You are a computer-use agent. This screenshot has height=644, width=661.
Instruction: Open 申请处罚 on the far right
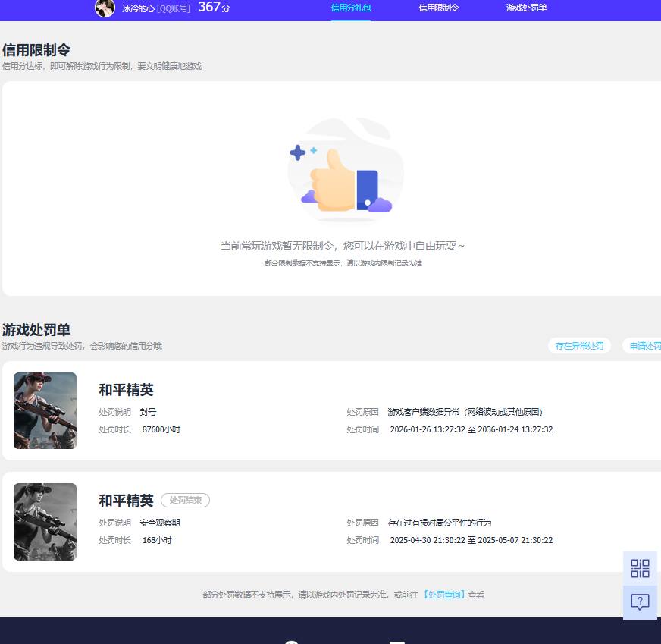pyautogui.click(x=645, y=345)
